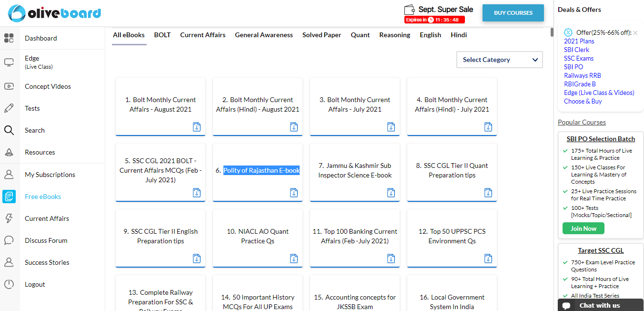Click the Popular Courses heading
The height and width of the screenshot is (311, 644).
pyautogui.click(x=582, y=122)
